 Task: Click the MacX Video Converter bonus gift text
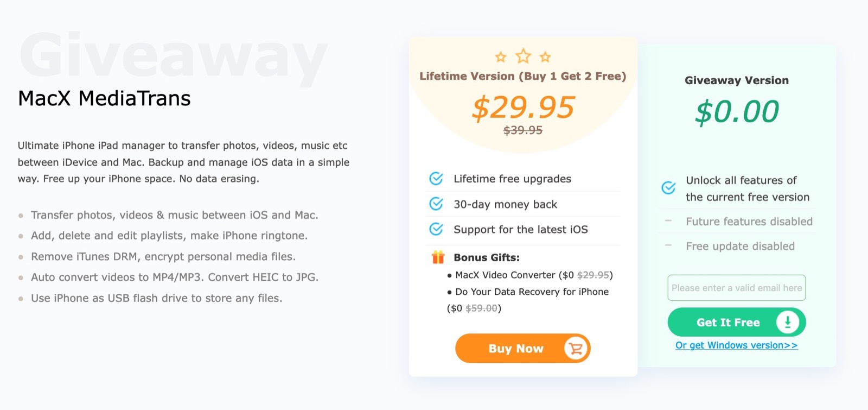[x=505, y=275]
